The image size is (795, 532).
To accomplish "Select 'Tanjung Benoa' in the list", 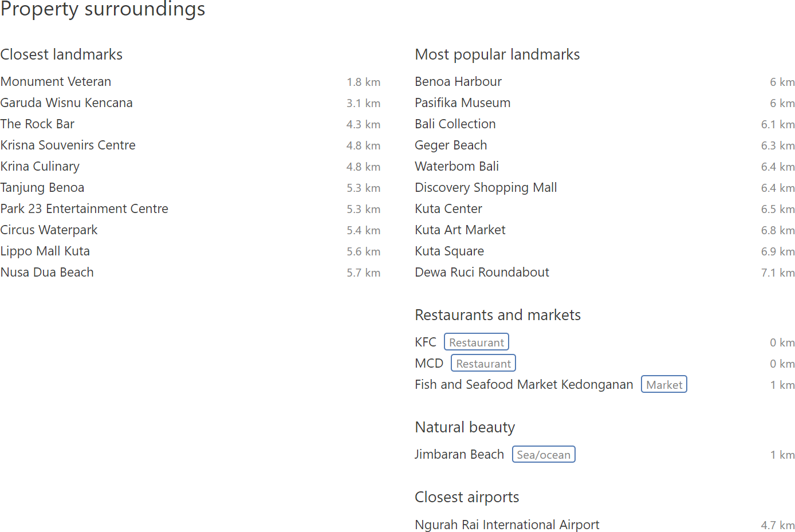I will click(42, 188).
